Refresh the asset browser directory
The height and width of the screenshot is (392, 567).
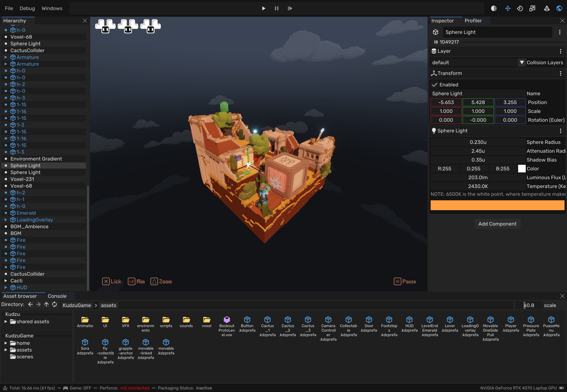[54, 305]
